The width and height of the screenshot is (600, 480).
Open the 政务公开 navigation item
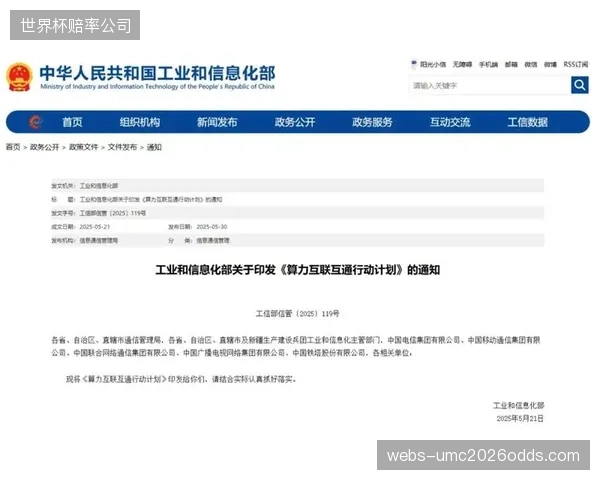pyautogui.click(x=295, y=122)
